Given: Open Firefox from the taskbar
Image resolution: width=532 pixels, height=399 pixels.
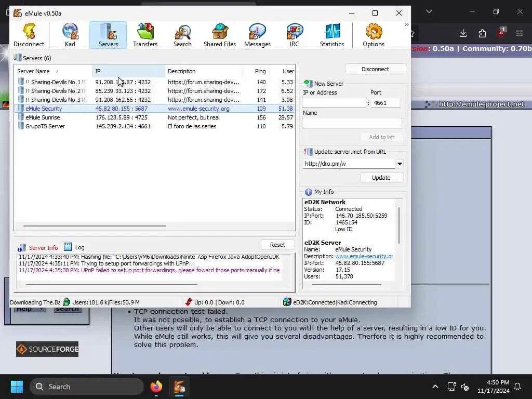Looking at the screenshot, I should tap(156, 387).
